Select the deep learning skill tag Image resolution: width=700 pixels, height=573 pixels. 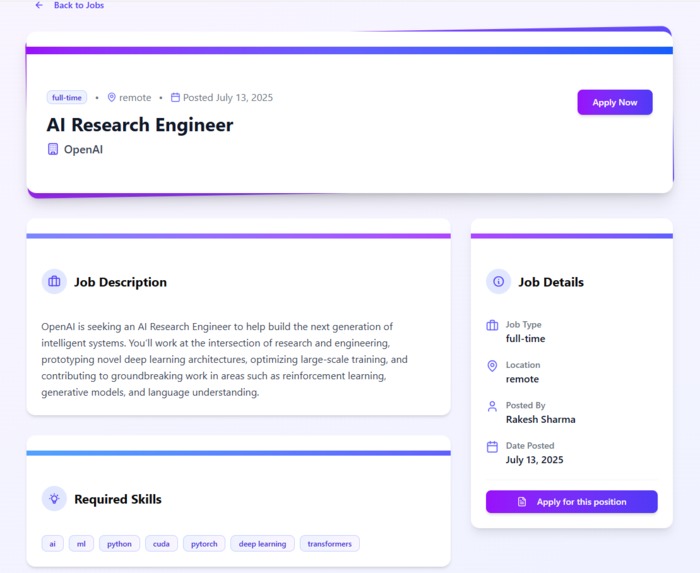(x=262, y=544)
